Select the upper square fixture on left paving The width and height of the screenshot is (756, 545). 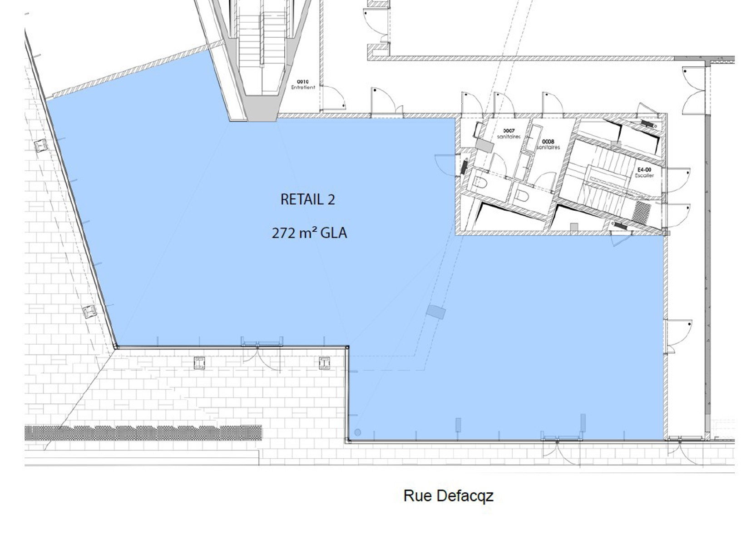pyautogui.click(x=42, y=145)
